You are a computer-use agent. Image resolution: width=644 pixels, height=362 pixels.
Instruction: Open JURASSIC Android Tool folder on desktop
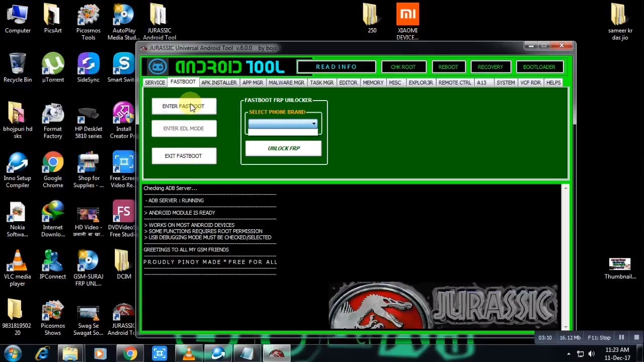(159, 22)
